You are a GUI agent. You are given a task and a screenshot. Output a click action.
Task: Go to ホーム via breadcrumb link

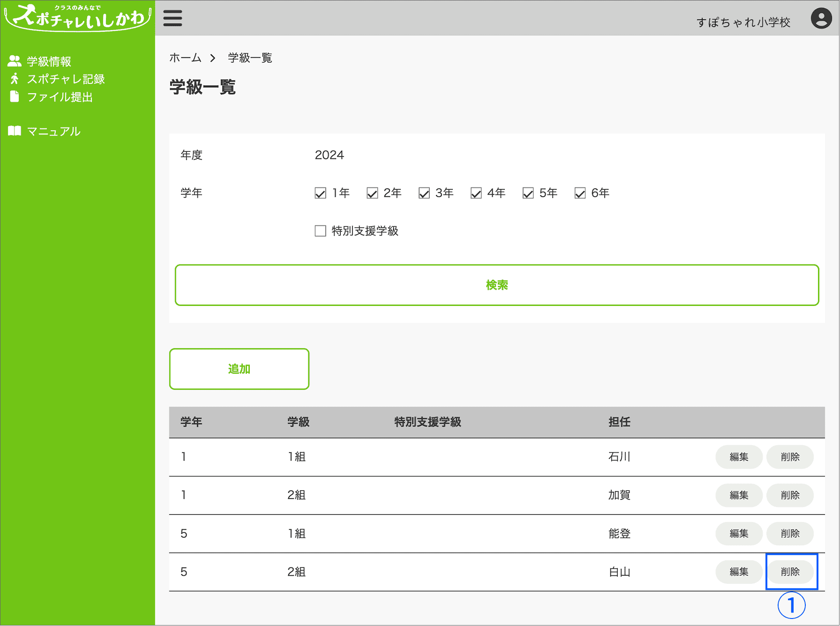click(185, 58)
